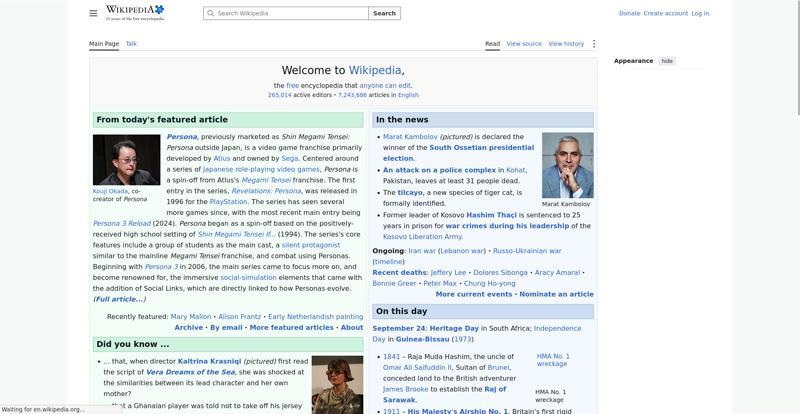
Task: Click the Jeffery Lee recent death link
Action: click(448, 273)
